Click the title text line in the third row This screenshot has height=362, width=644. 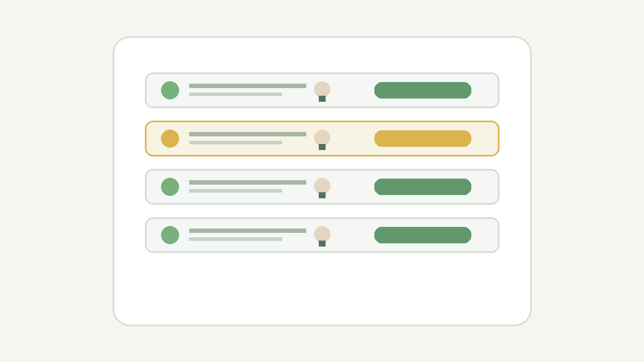(x=248, y=182)
